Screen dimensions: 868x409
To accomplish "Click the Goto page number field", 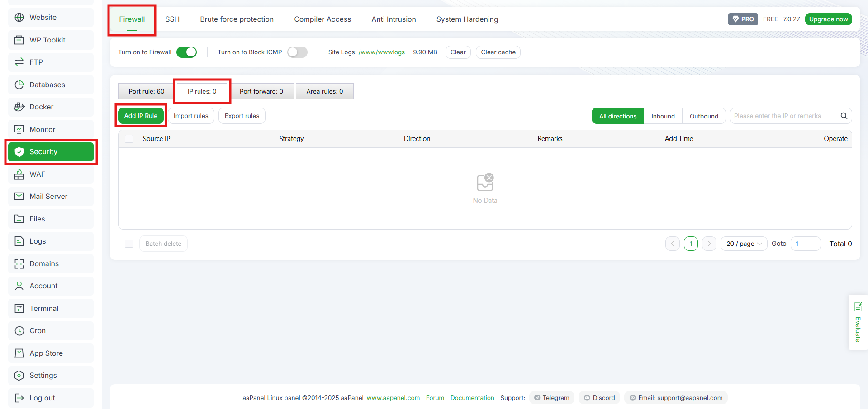I will (806, 244).
